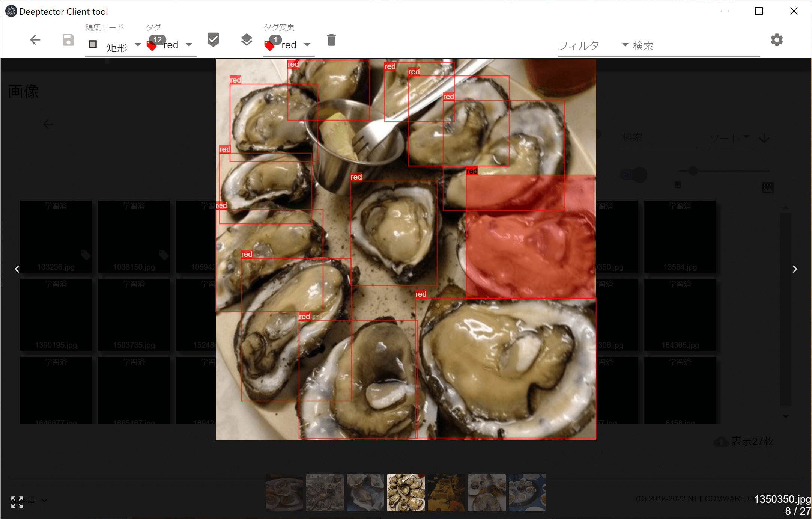Open the 矩形 edit-mode dropdown
The height and width of the screenshot is (519, 812).
coord(137,44)
